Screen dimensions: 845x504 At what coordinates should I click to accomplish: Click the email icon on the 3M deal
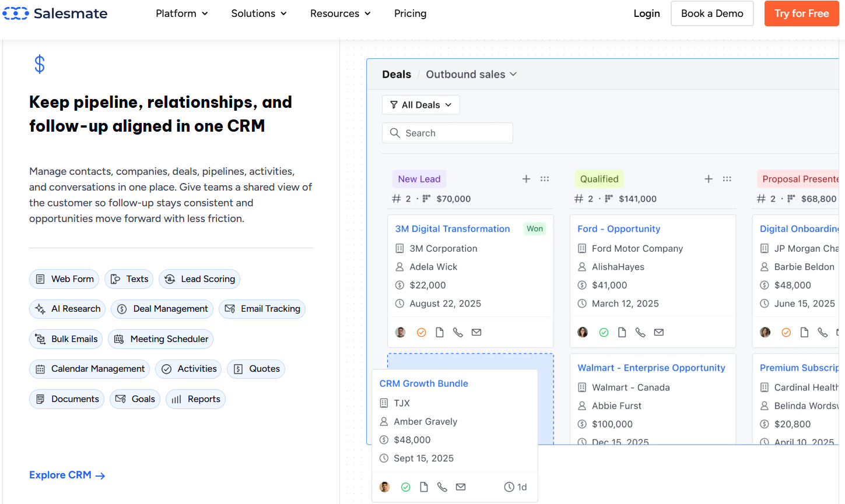coord(476,332)
